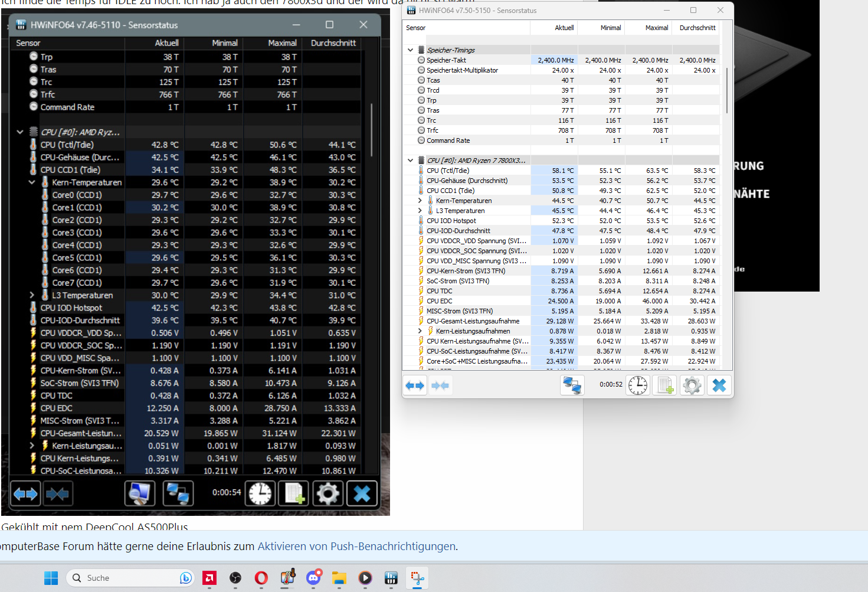
Task: Select the CPU (Tctl/Tdie) row in the dark HWiNFO v7.46 window
Action: click(186, 145)
